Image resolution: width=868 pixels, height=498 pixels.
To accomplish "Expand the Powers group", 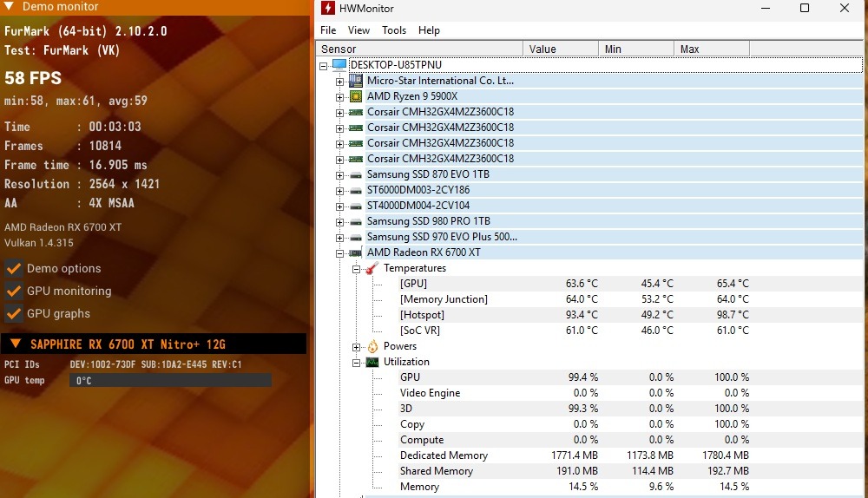I will pyautogui.click(x=357, y=347).
